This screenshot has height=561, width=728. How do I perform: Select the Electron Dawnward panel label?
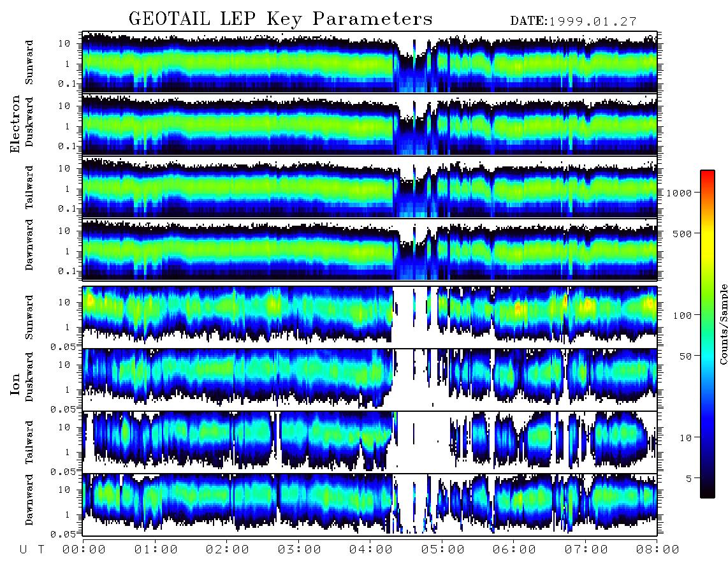point(29,245)
